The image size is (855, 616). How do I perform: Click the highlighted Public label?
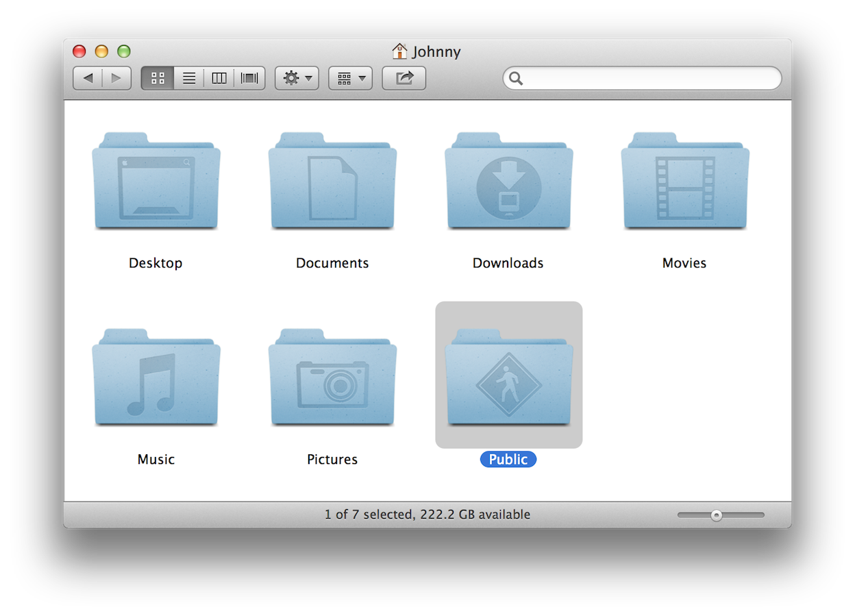508,460
